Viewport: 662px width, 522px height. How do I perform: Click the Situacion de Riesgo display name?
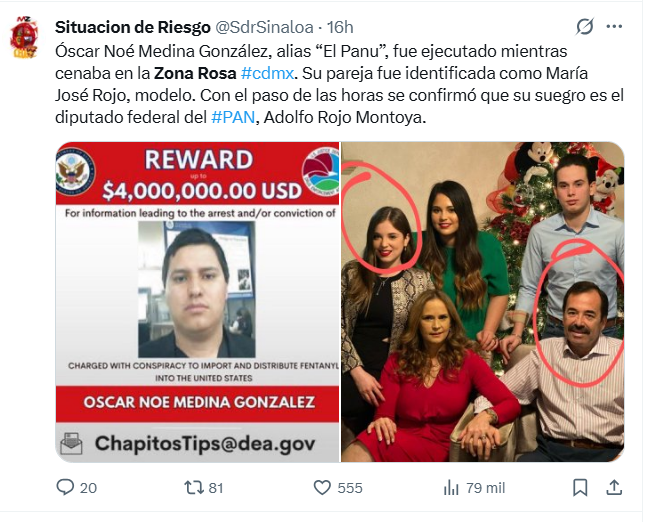tap(133, 27)
